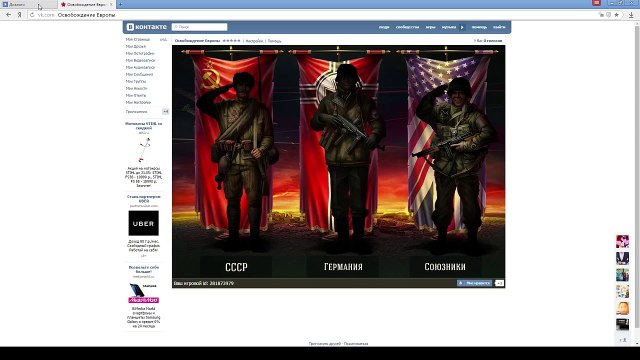Open Мои Сообщения in left menu
Image resolution: width=640 pixels, height=360 pixels.
[139, 74]
